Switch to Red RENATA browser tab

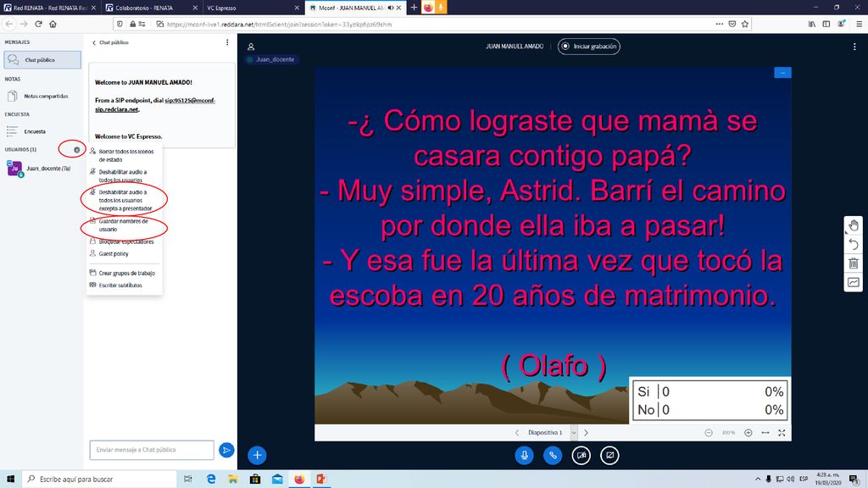(x=48, y=8)
